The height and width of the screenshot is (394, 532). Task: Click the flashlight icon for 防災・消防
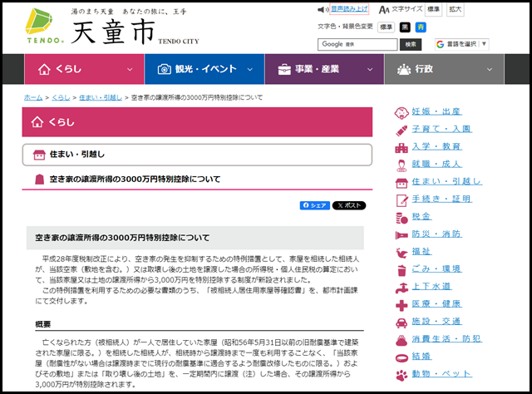401,235
